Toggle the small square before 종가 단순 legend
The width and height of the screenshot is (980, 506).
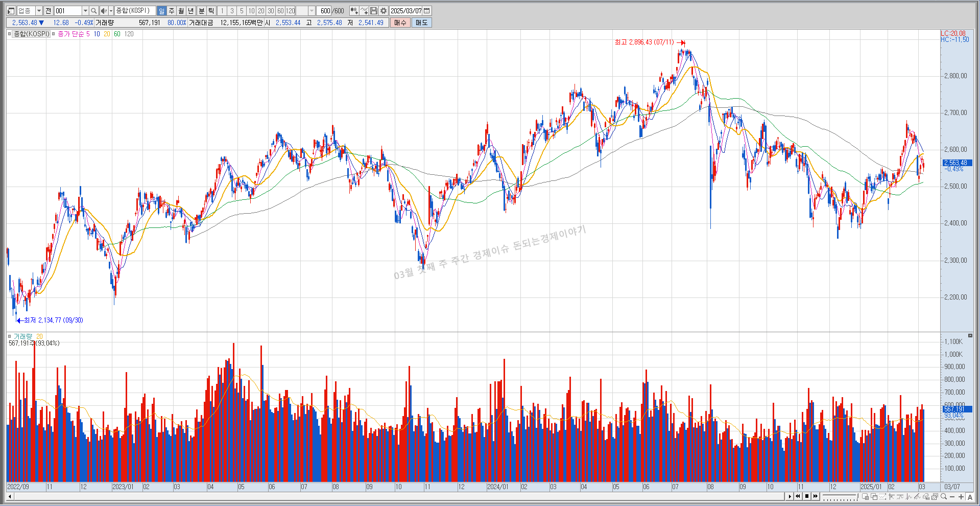[x=54, y=34]
